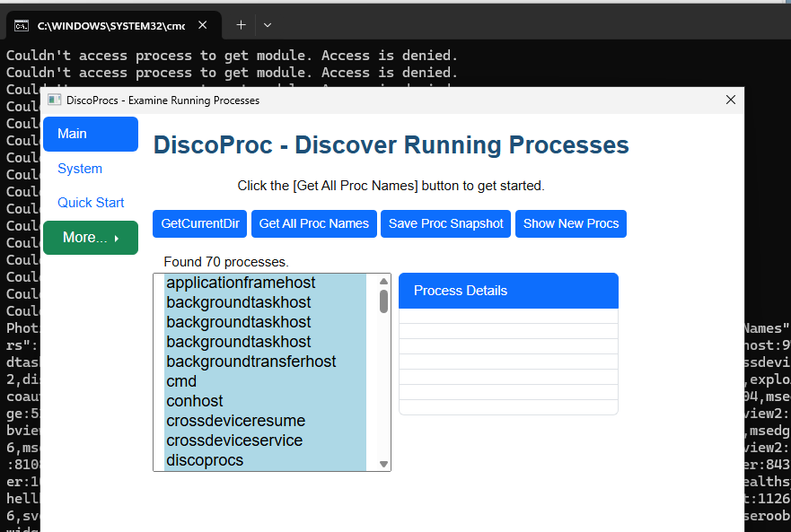Click the Get All Proc Names button
This screenshot has width=791, height=532.
point(313,223)
